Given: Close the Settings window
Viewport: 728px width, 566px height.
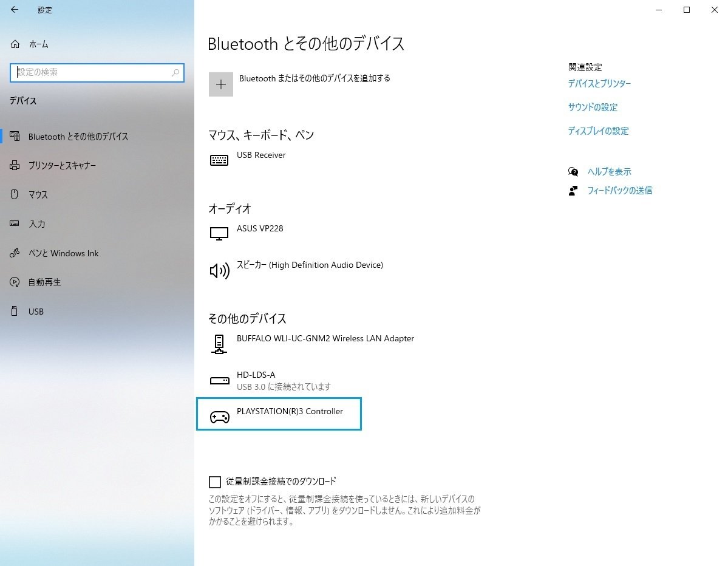Looking at the screenshot, I should [x=714, y=10].
